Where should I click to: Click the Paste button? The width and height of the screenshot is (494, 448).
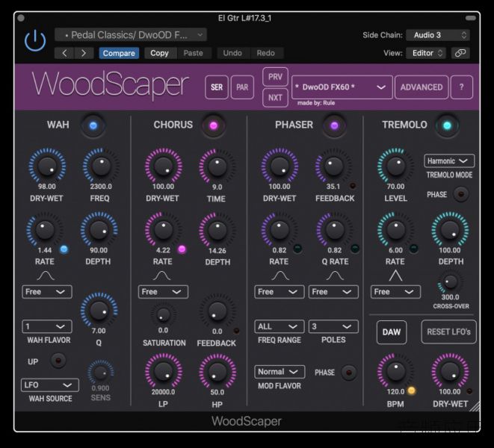pos(193,53)
